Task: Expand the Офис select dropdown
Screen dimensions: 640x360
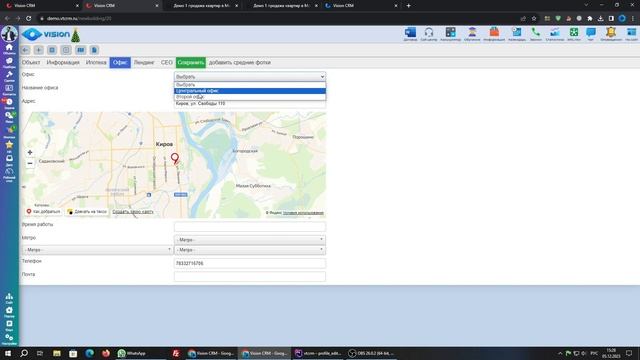Action: point(250,76)
